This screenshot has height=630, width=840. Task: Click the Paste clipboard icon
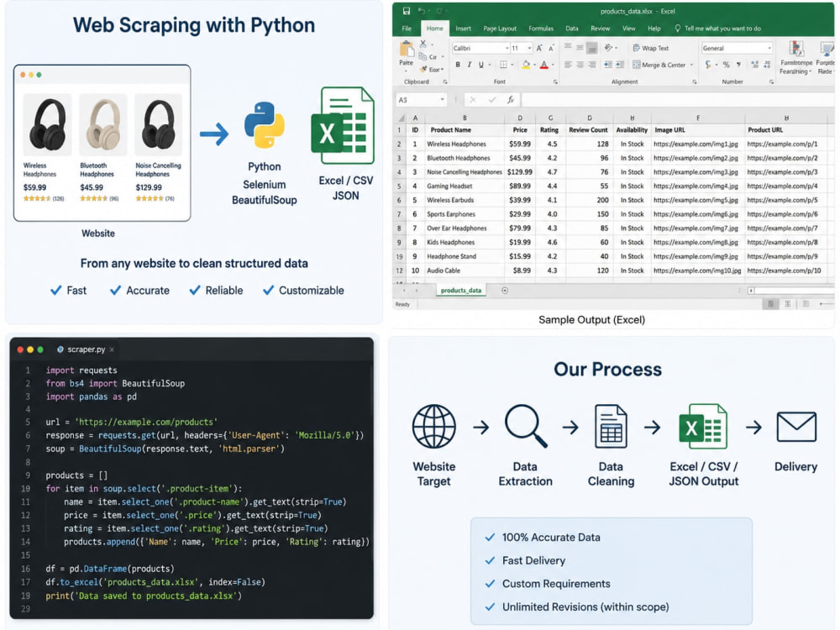[407, 50]
